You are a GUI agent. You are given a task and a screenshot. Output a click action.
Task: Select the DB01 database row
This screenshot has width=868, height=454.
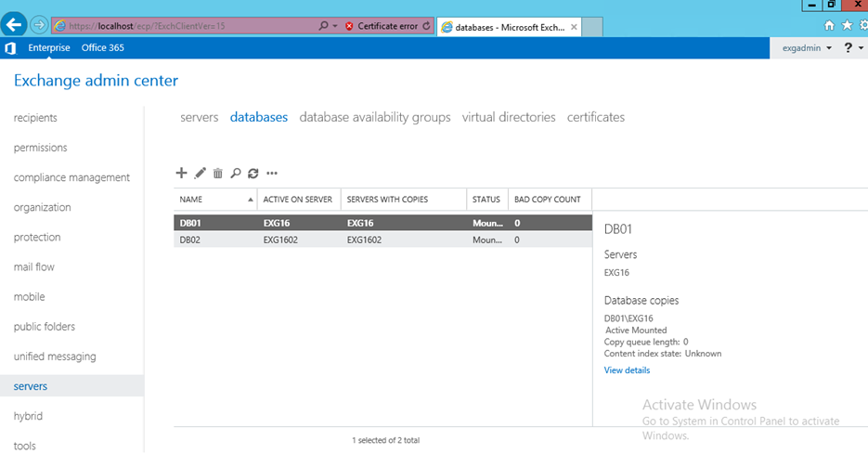tap(383, 223)
